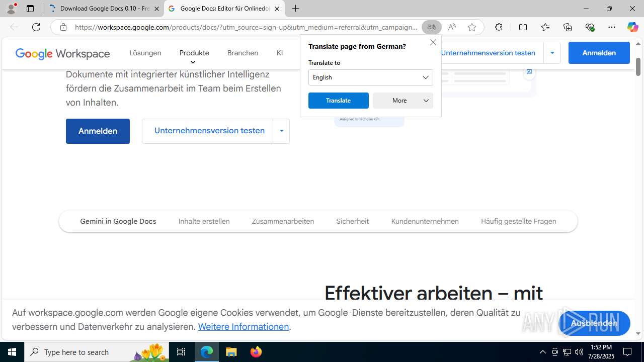Close the Google Docs Editor tab

[277, 9]
